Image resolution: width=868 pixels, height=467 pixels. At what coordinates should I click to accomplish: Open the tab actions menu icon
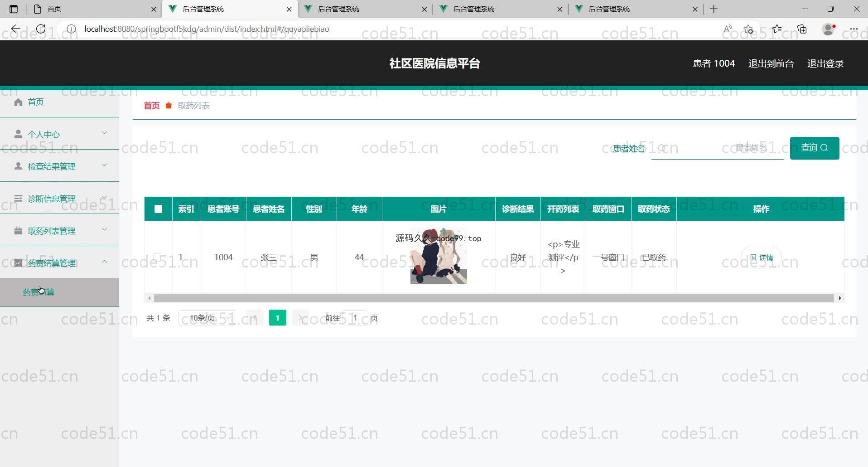tap(14, 9)
